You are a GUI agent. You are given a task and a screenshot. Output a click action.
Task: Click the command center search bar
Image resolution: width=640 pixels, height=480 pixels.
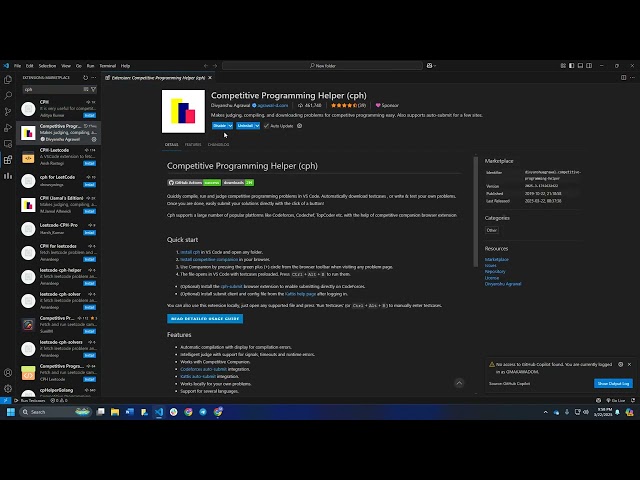(x=322, y=66)
